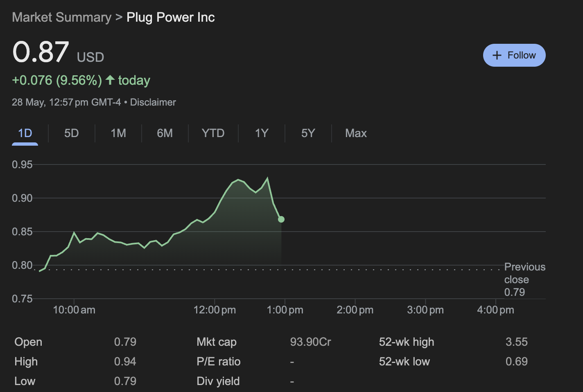Click the 2:00 pm axis label
The image size is (583, 392).
click(355, 310)
